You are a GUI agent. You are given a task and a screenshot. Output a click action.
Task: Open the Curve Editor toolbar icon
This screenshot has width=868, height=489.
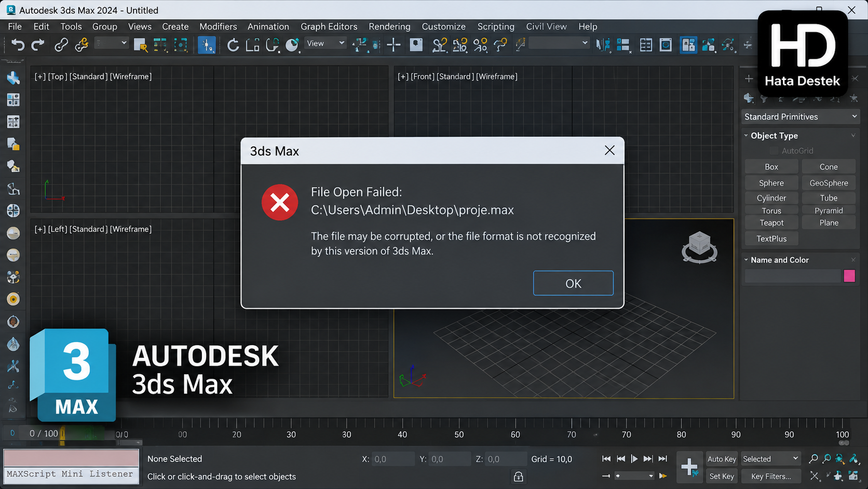(x=708, y=45)
